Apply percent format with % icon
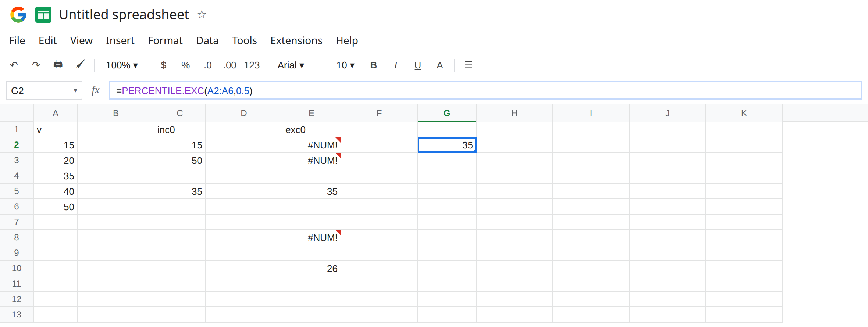The height and width of the screenshot is (327, 868). pos(185,65)
